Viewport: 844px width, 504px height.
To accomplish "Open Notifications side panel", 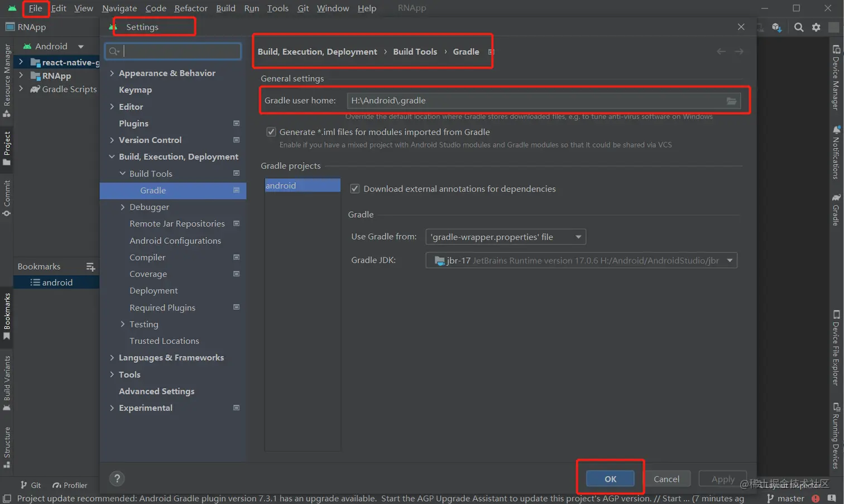I will (836, 152).
